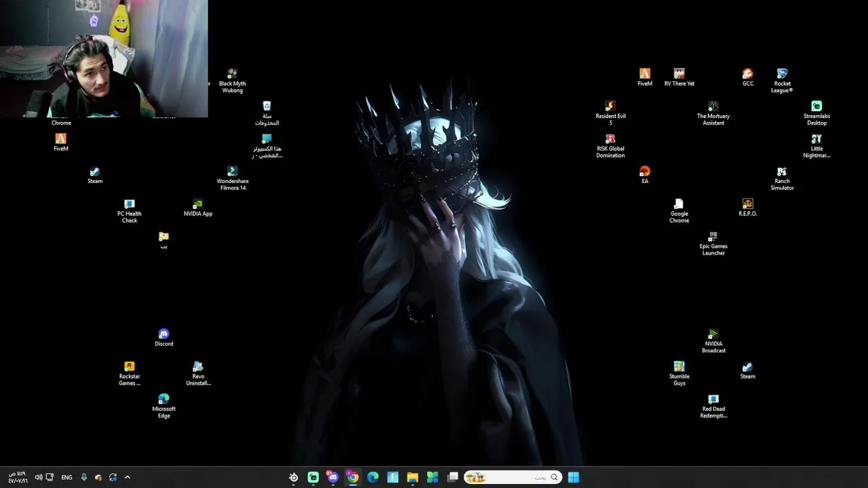The width and height of the screenshot is (868, 488).
Task: Open Discord from the taskbar
Action: (x=333, y=477)
